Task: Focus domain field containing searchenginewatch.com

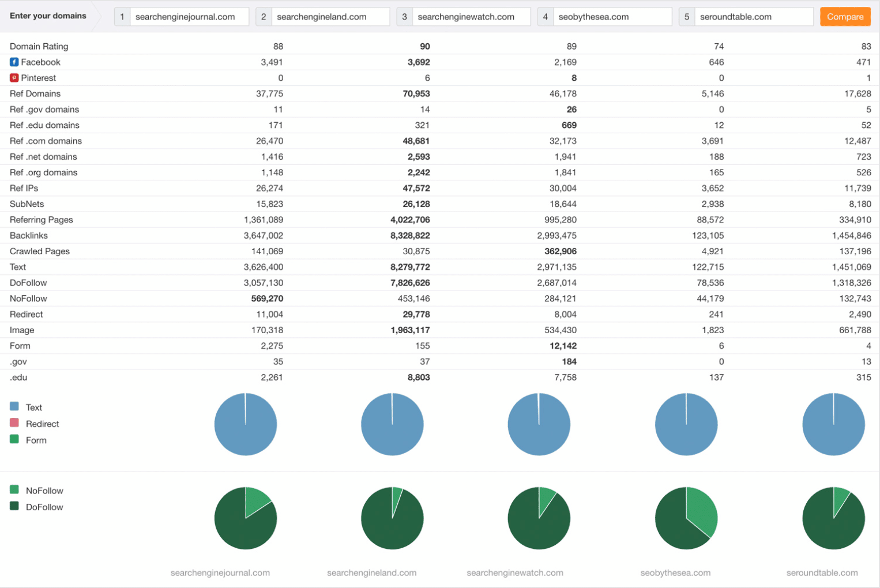Action: click(471, 17)
